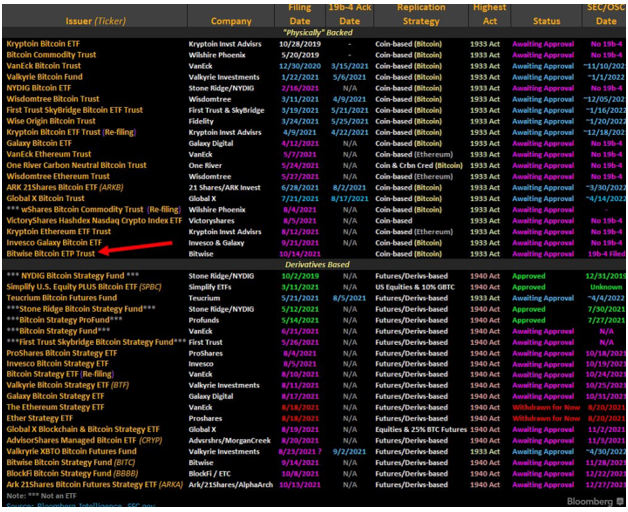The image size is (628, 512).
Task: Click the "Physically" Backed section heading
Action: (x=318, y=32)
